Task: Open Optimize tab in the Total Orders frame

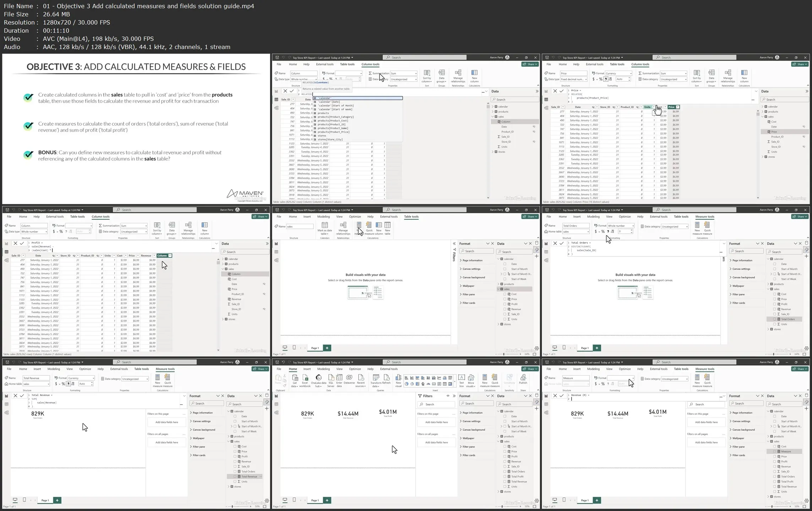Action: coord(625,217)
